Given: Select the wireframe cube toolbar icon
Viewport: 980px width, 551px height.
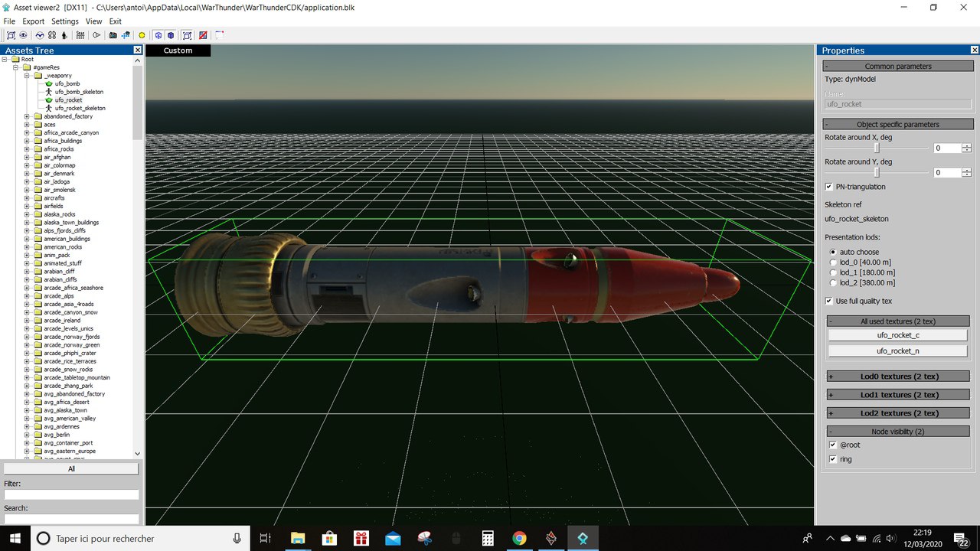Looking at the screenshot, I should tap(158, 35).
